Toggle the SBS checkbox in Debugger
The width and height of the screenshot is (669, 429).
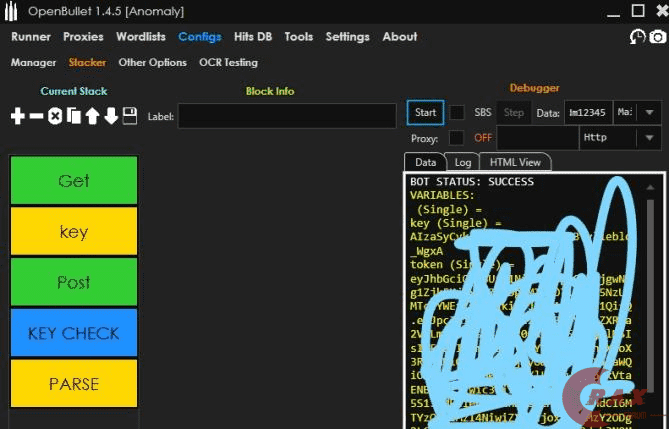point(457,112)
